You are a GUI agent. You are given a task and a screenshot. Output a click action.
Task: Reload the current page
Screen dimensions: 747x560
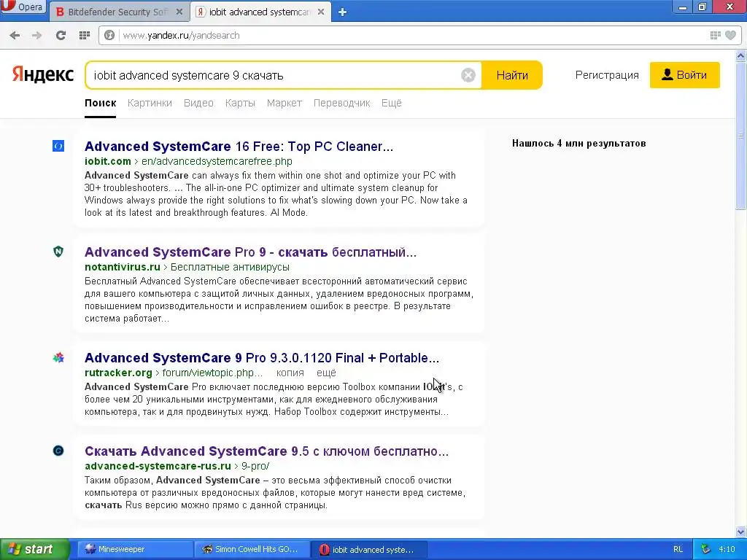point(61,35)
